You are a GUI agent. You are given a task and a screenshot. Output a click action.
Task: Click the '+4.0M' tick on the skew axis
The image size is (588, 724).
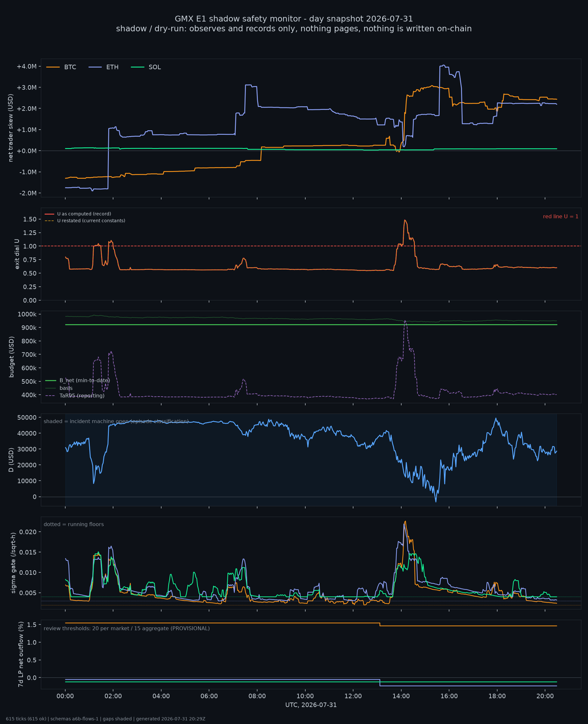[x=26, y=66]
